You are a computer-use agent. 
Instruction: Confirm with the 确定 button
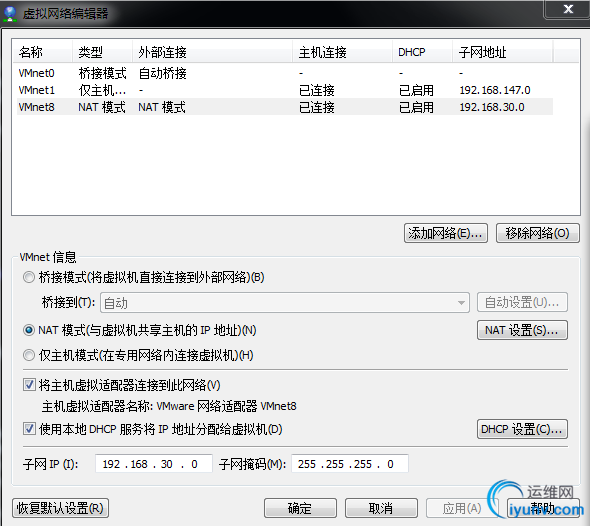[300, 508]
